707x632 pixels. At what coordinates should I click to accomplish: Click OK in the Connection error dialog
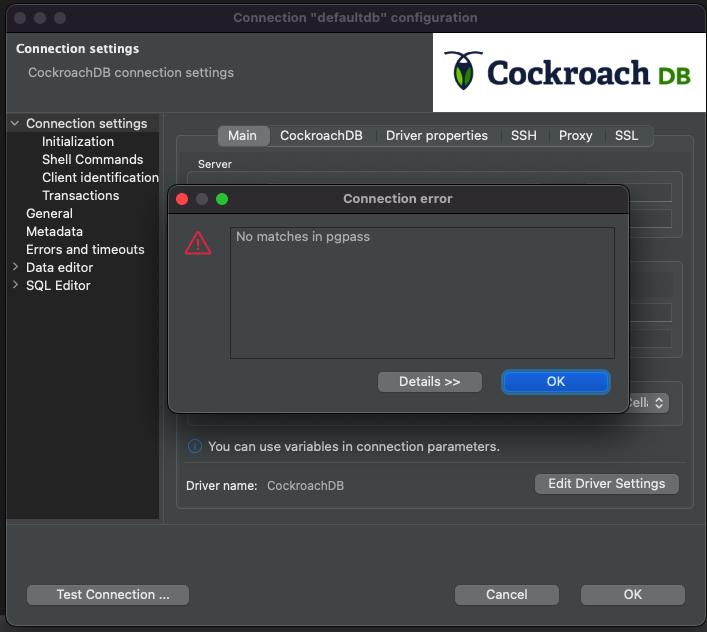point(556,382)
